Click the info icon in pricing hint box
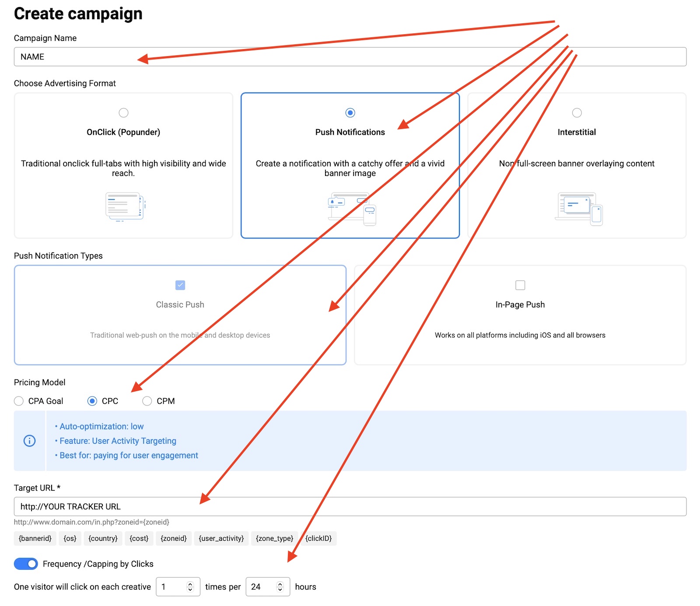The height and width of the screenshot is (606, 700). point(29,441)
